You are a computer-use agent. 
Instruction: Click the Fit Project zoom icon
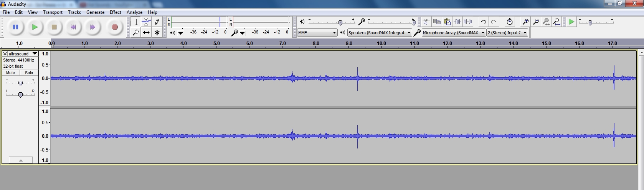(556, 22)
